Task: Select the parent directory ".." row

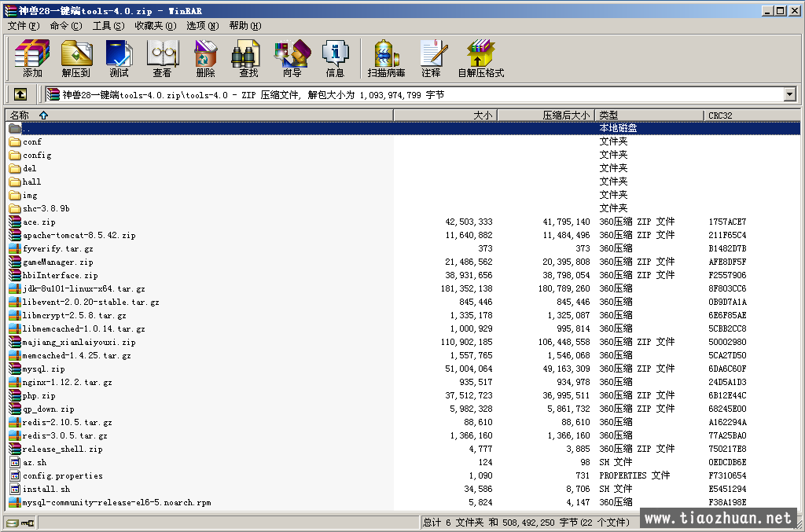Action: (403, 128)
